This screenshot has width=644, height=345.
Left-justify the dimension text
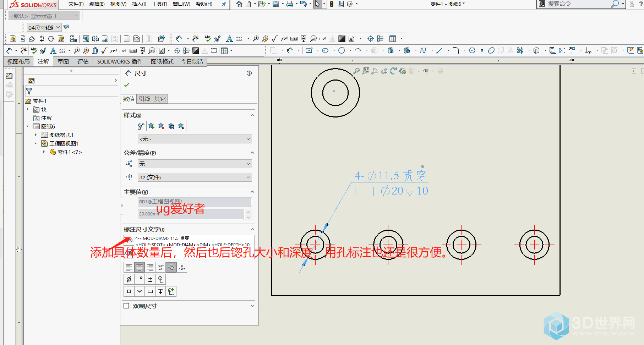[x=129, y=267]
